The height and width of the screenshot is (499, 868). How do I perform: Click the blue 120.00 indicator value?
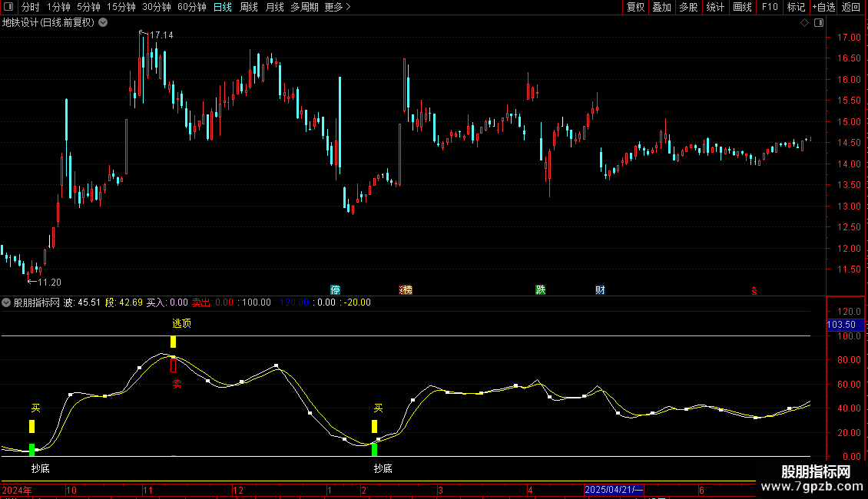point(294,302)
